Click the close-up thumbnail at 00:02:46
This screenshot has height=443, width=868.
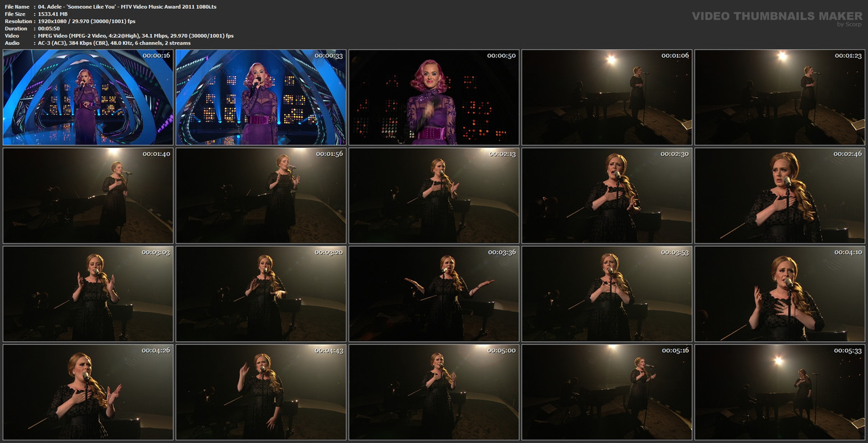(780, 195)
